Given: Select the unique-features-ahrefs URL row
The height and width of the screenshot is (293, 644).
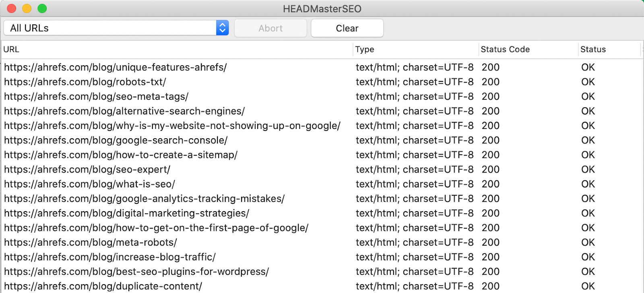Looking at the screenshot, I should click(x=116, y=67).
